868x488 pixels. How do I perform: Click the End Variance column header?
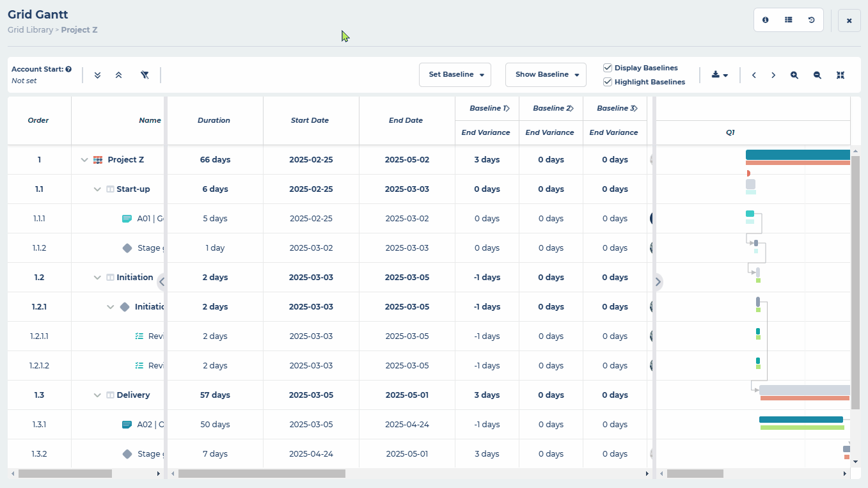pyautogui.click(x=487, y=132)
